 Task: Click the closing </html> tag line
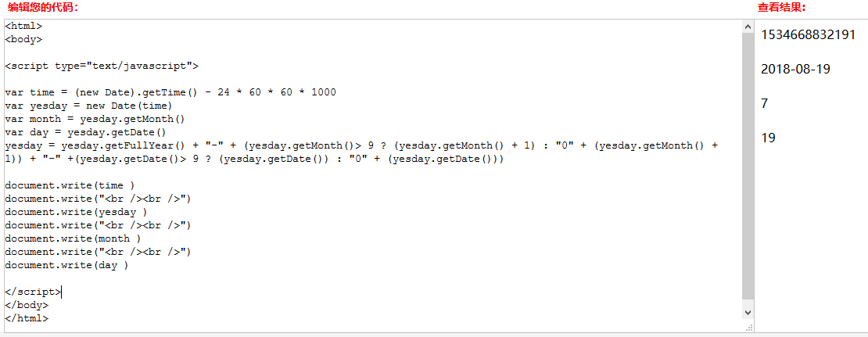tap(27, 318)
